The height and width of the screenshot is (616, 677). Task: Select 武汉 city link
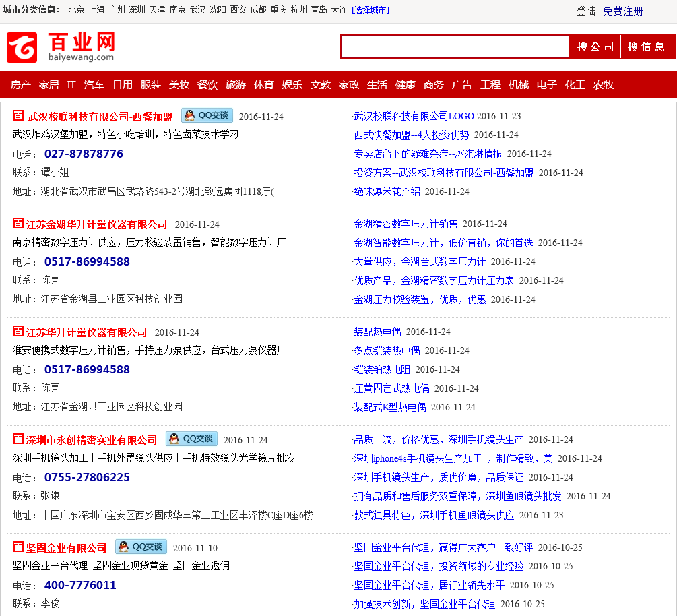point(198,10)
